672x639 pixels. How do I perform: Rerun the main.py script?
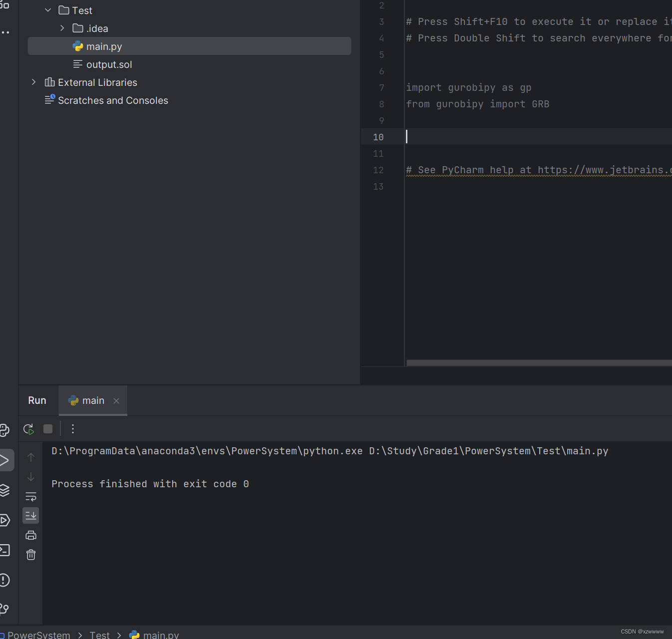coord(28,429)
